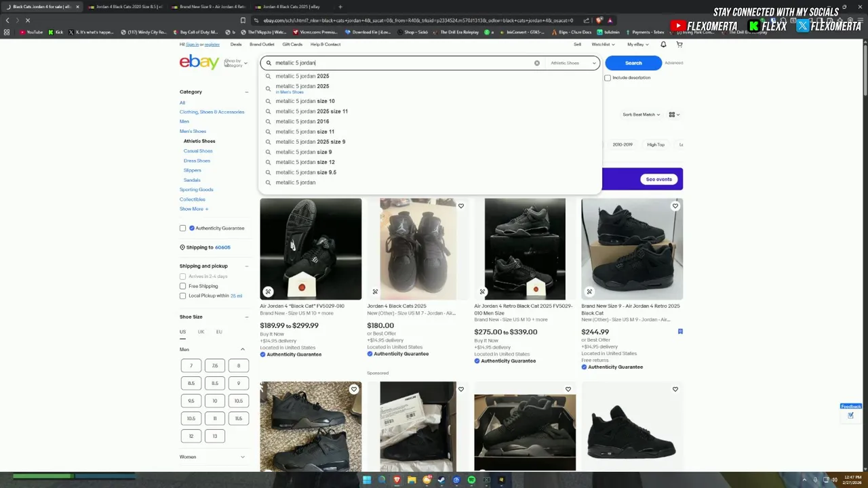
Task: Open the Casual Shoes category link
Action: pyautogui.click(x=198, y=151)
